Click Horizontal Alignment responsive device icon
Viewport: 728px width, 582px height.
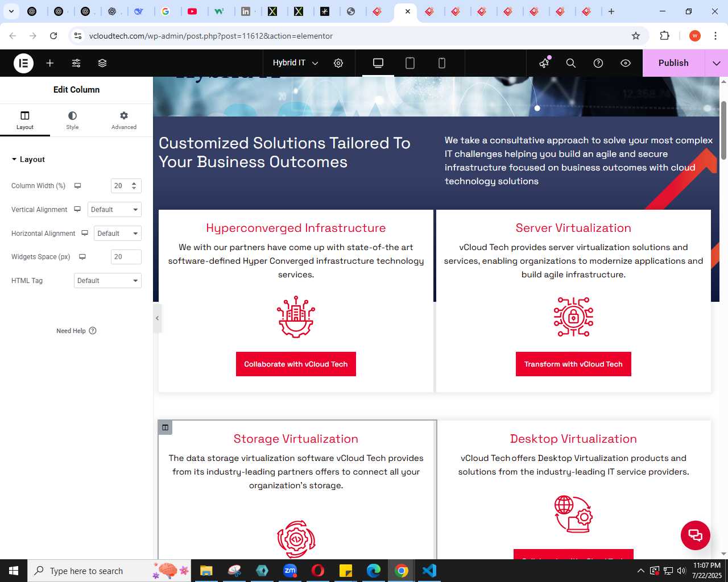pos(85,234)
